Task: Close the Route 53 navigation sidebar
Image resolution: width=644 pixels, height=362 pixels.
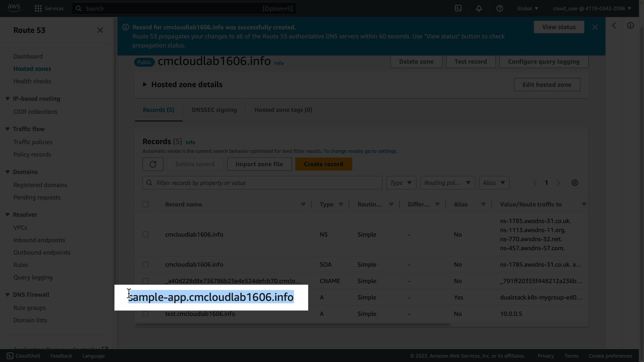Action: click(100, 30)
